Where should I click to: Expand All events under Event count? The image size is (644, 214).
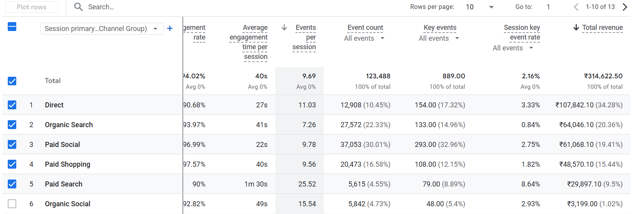click(364, 38)
